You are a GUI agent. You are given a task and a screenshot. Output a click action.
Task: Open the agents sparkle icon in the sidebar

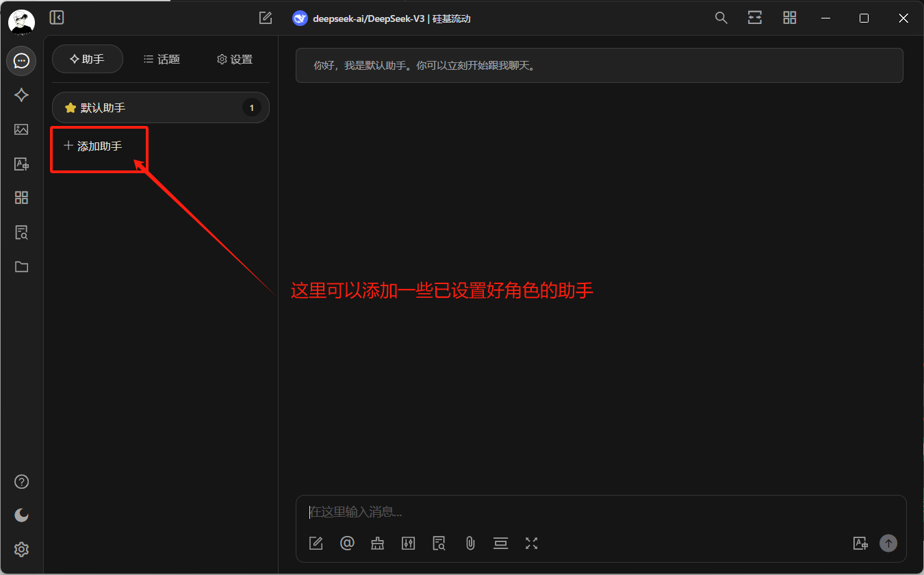tap(21, 95)
